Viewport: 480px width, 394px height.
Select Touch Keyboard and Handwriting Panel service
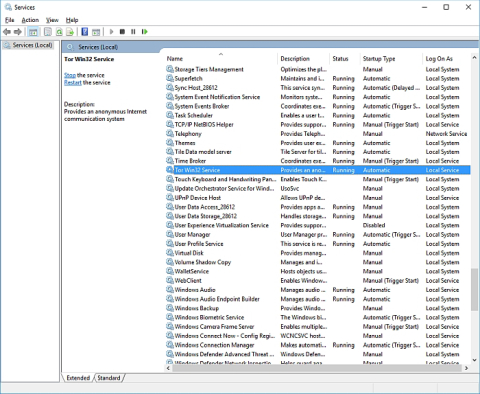point(318,179)
